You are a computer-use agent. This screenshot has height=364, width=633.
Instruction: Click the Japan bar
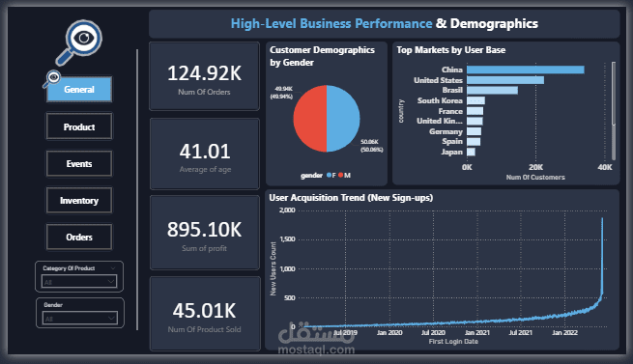tap(471, 152)
